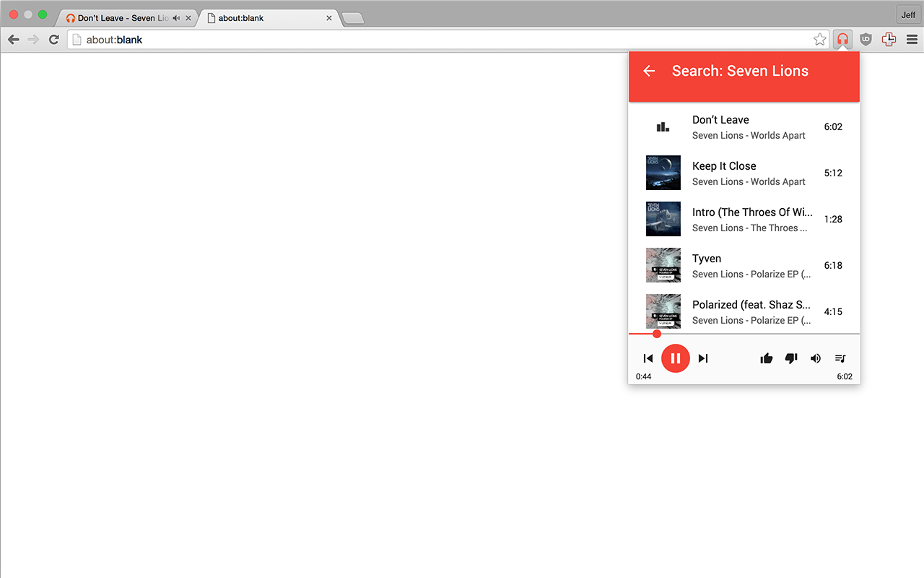Go back with the browser back arrow

coord(13,40)
